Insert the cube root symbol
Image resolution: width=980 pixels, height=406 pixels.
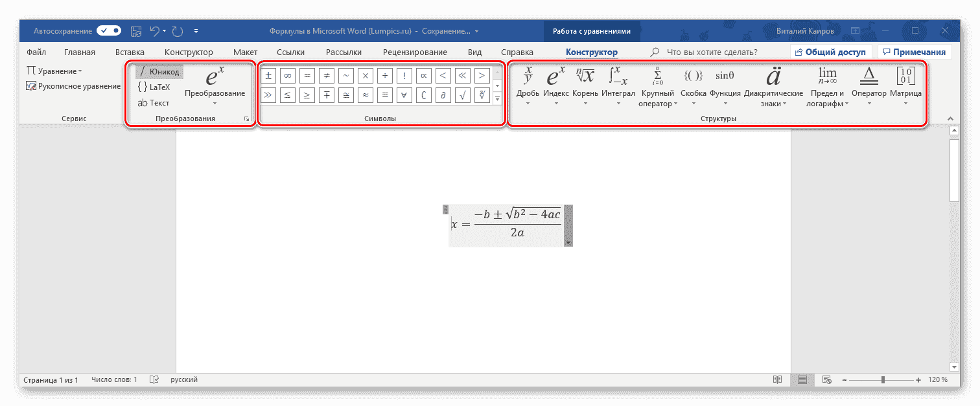click(x=482, y=96)
